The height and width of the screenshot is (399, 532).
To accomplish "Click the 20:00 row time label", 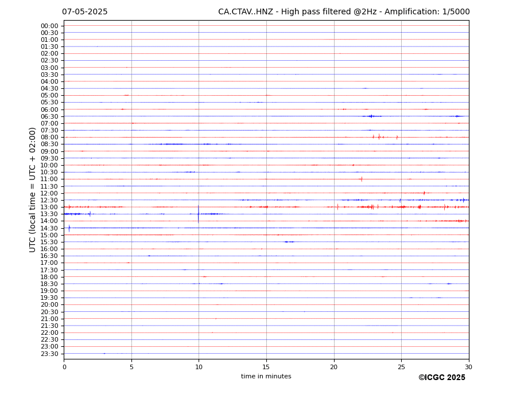I will pos(49,305).
